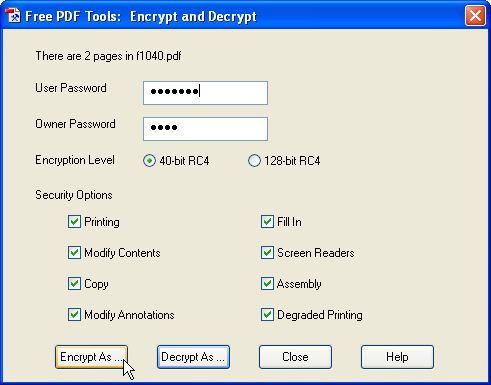Disable the Assembly checkbox
This screenshot has height=385, width=491.
pos(267,284)
